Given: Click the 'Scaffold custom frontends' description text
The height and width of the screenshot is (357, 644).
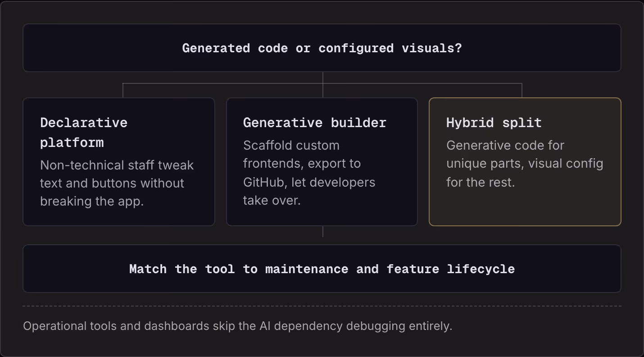Looking at the screenshot, I should coord(309,173).
